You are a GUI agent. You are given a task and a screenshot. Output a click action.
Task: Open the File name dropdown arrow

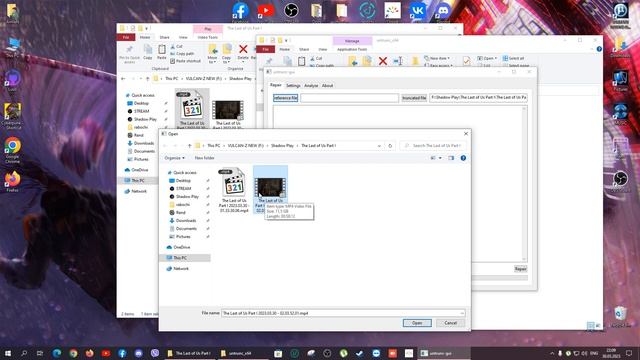[462, 313]
